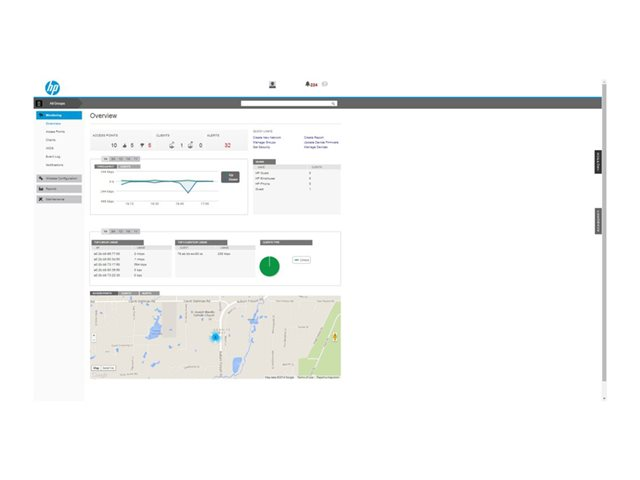Open the Event Log page
The height and width of the screenshot is (480, 640).
point(56,156)
